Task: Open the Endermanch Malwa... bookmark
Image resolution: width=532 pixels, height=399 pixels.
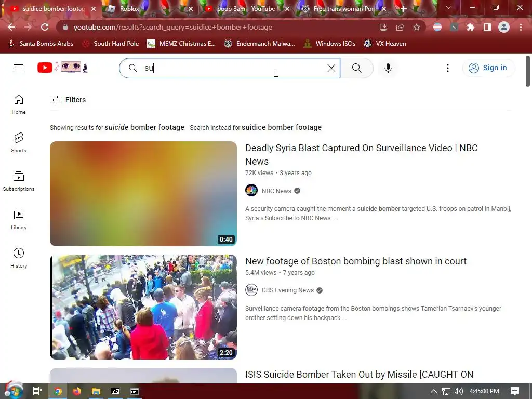Action: pos(259,44)
